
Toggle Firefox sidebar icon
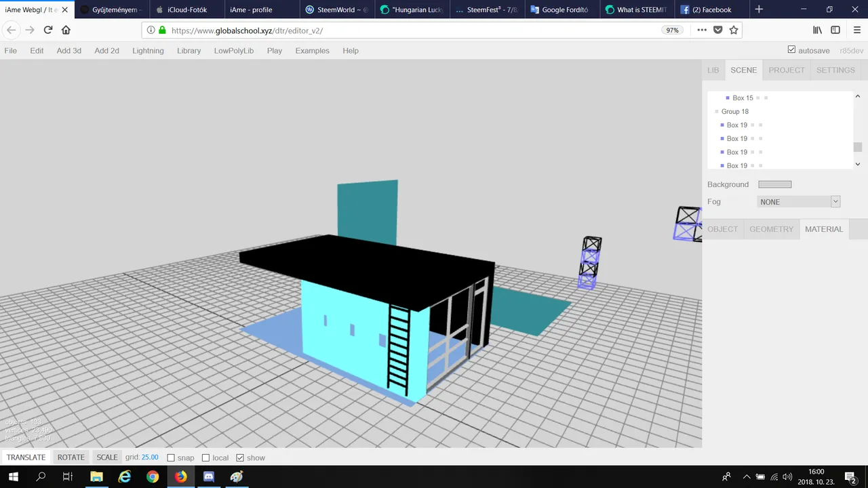tap(835, 30)
